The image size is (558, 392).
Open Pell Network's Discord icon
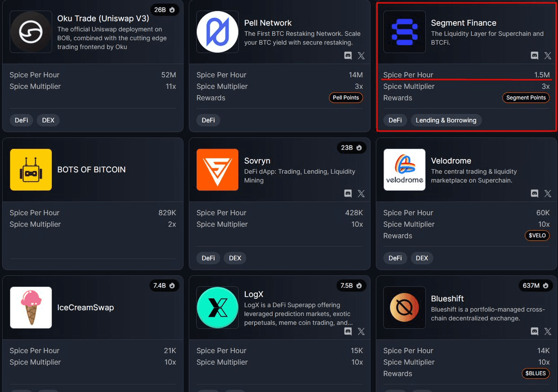pos(348,56)
